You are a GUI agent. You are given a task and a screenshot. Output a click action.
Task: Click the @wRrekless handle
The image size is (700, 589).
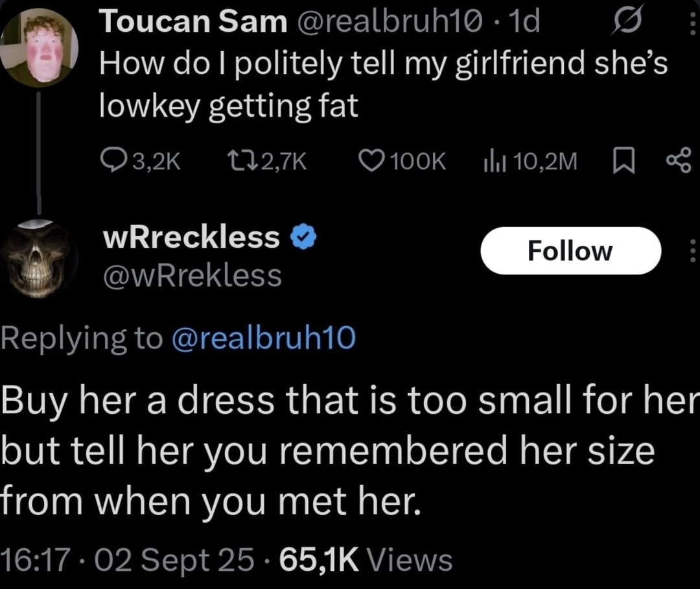[x=192, y=276]
